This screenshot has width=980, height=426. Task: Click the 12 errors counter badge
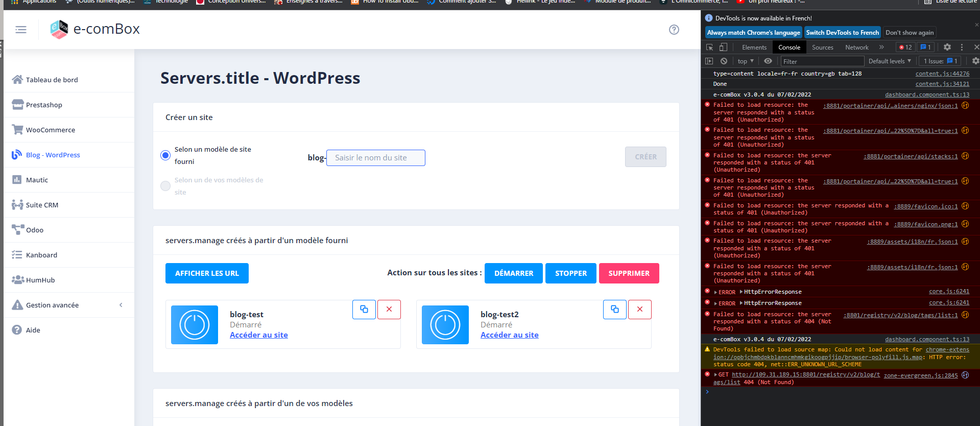point(905,47)
